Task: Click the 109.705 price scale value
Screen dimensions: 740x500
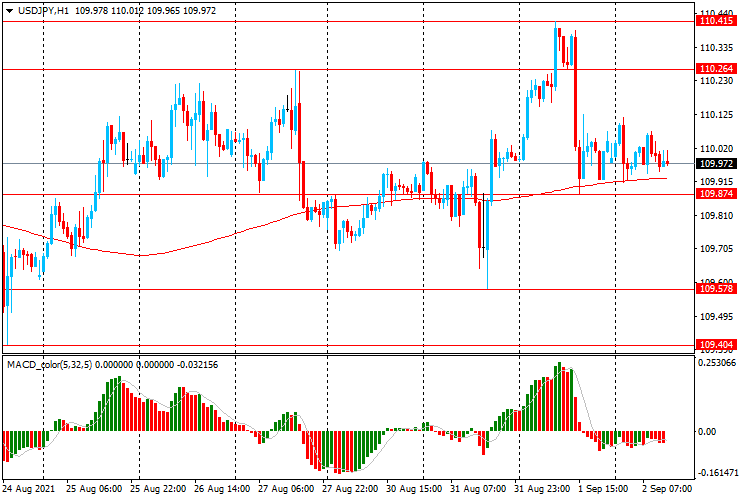Action: (x=716, y=249)
